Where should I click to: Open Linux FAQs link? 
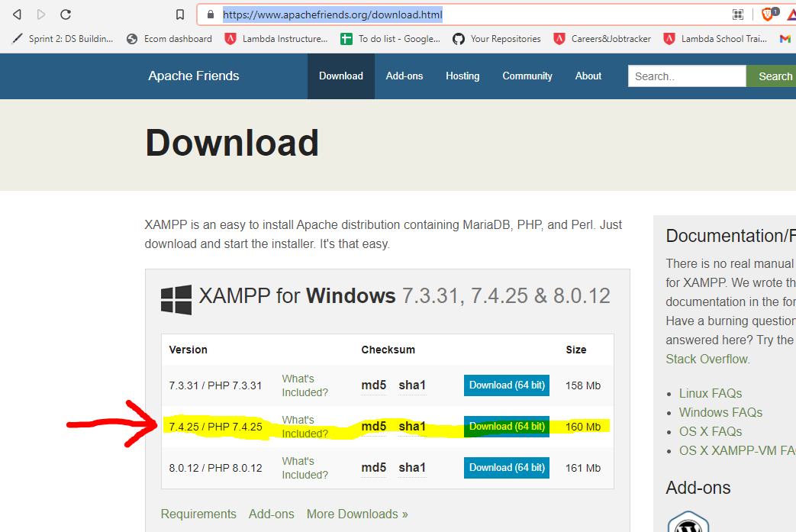711,393
